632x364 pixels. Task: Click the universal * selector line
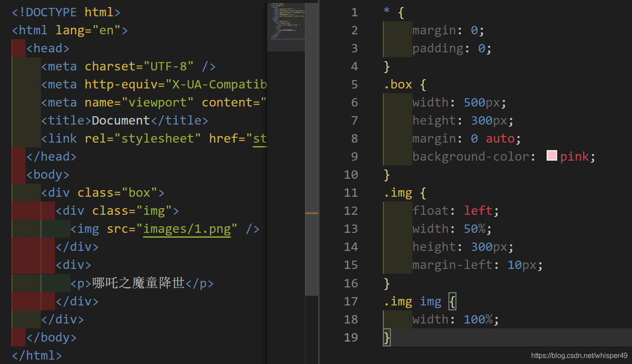pyautogui.click(x=393, y=12)
